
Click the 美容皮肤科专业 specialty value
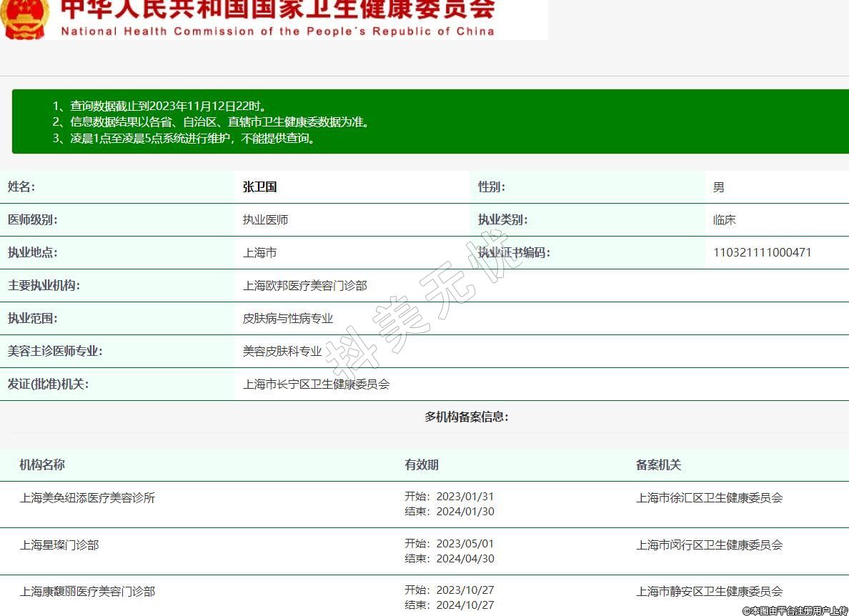[282, 352]
